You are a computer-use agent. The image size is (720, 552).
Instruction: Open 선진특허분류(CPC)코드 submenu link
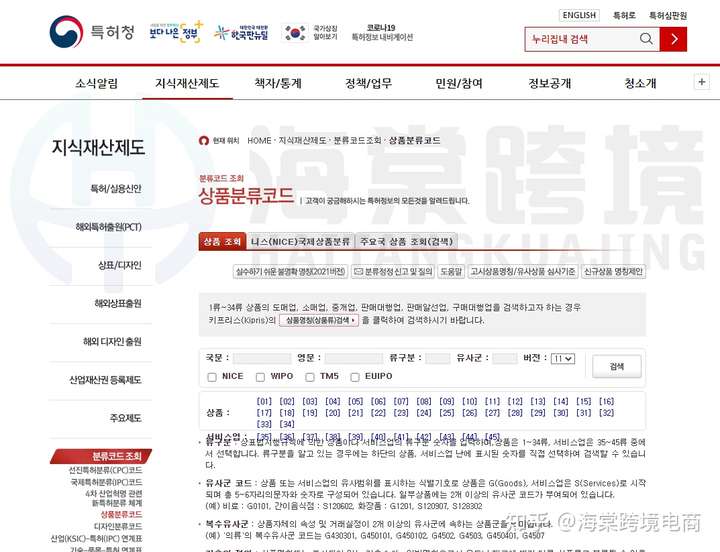(x=105, y=470)
